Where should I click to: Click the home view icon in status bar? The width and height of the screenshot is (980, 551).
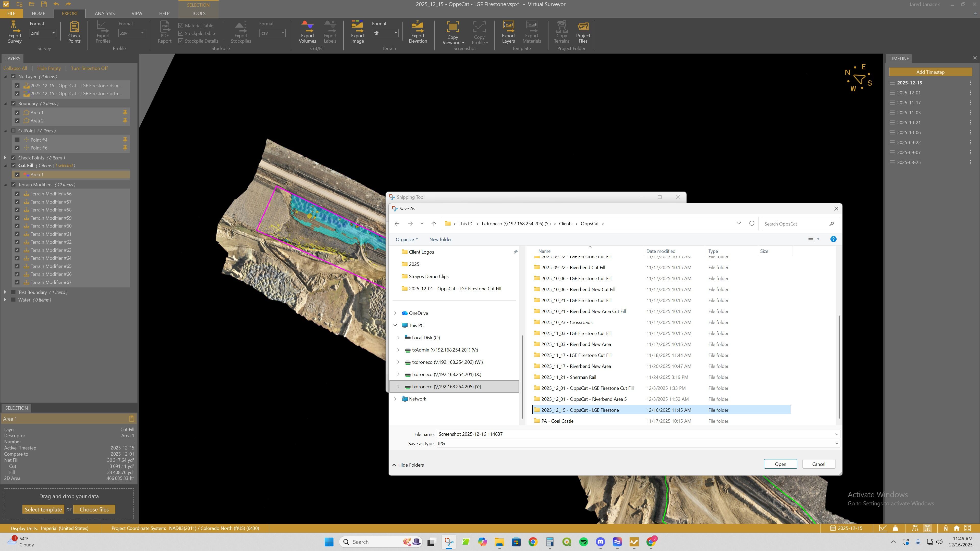pos(957,528)
